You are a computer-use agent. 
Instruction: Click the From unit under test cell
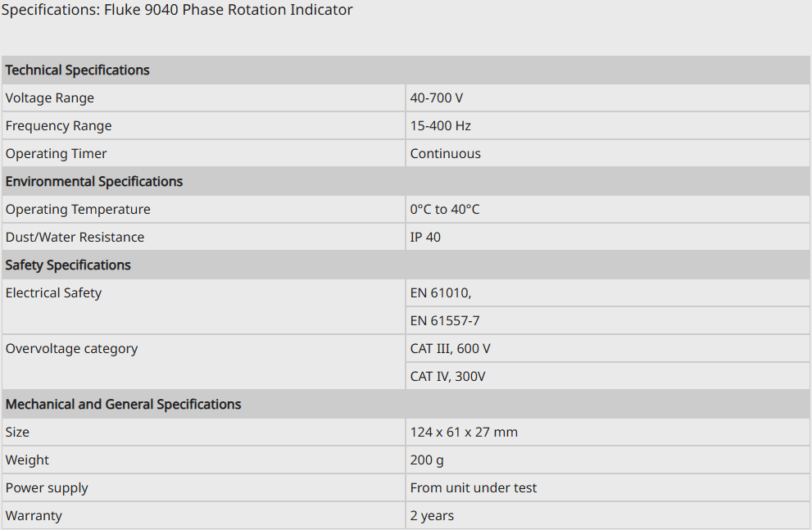point(474,488)
